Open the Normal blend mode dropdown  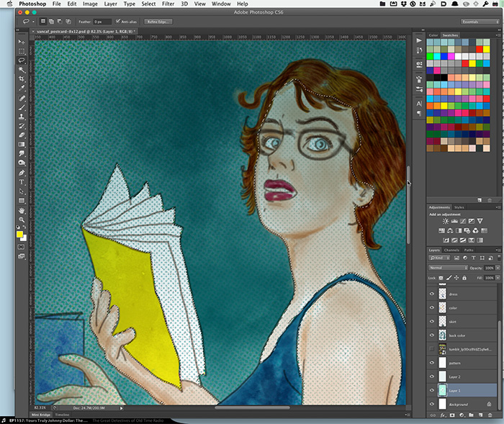point(448,268)
